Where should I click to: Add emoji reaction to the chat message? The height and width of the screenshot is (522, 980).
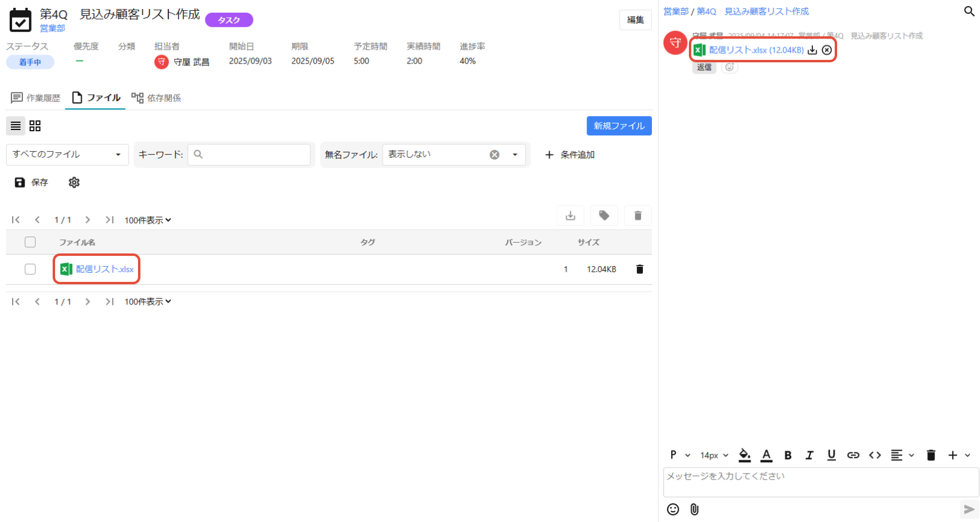[729, 67]
